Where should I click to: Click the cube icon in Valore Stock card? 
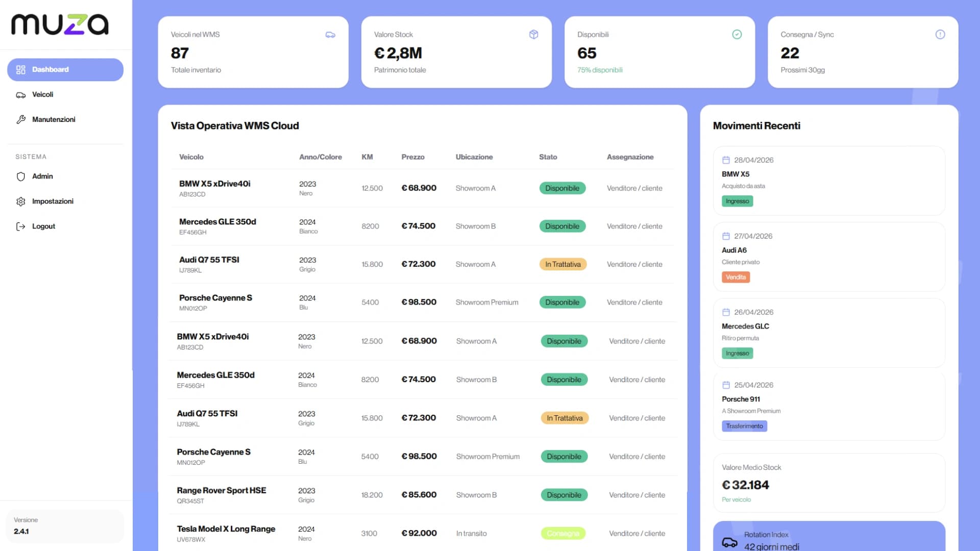coord(533,35)
